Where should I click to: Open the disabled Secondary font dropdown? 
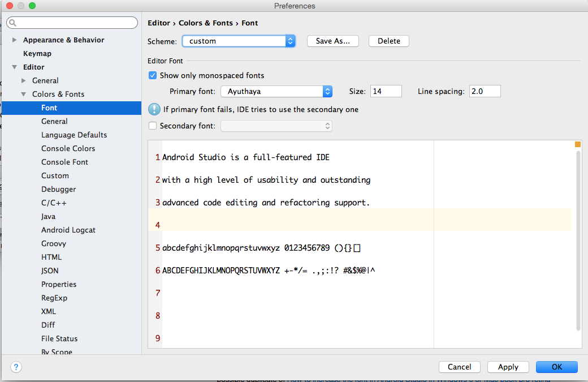(x=276, y=126)
